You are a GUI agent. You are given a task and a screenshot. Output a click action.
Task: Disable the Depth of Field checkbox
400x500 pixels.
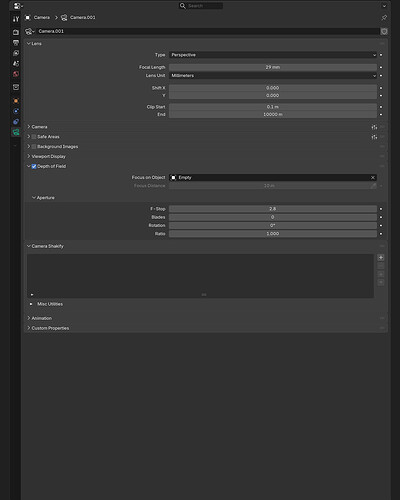pyautogui.click(x=34, y=166)
